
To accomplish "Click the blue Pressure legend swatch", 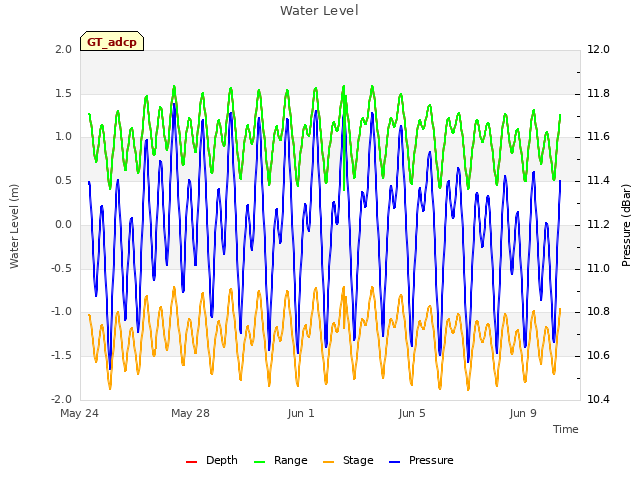I will tap(394, 462).
